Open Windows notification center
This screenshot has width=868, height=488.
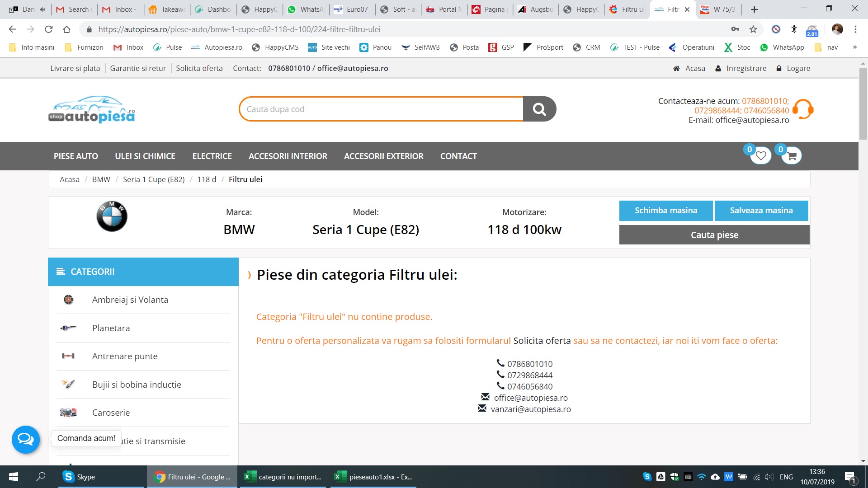pyautogui.click(x=850, y=477)
